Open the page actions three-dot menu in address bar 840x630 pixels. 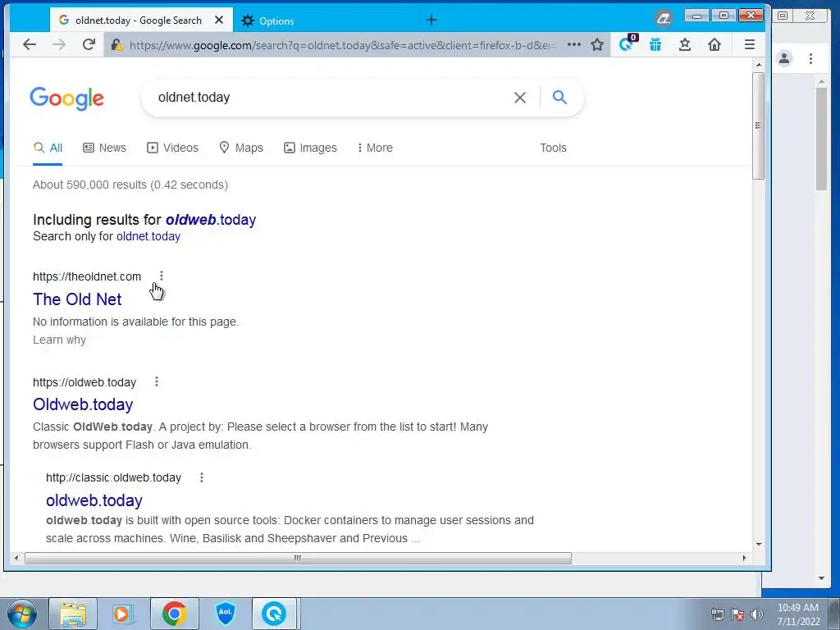point(573,44)
